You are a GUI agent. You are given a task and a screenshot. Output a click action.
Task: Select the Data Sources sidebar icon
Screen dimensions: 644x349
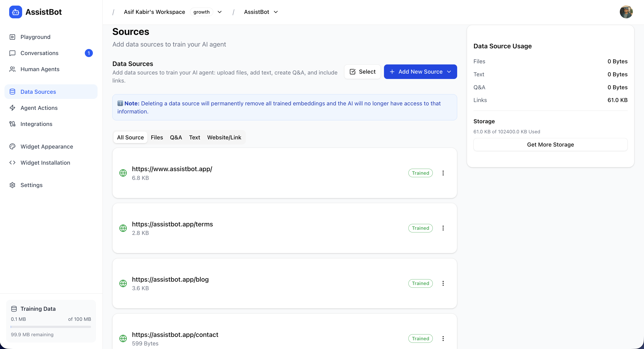[13, 92]
